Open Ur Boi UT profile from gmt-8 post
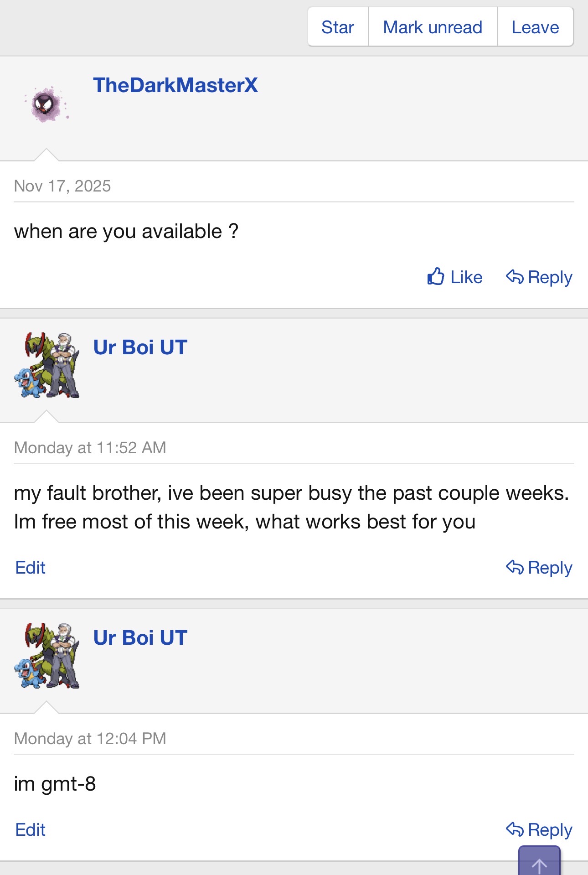 (x=140, y=638)
